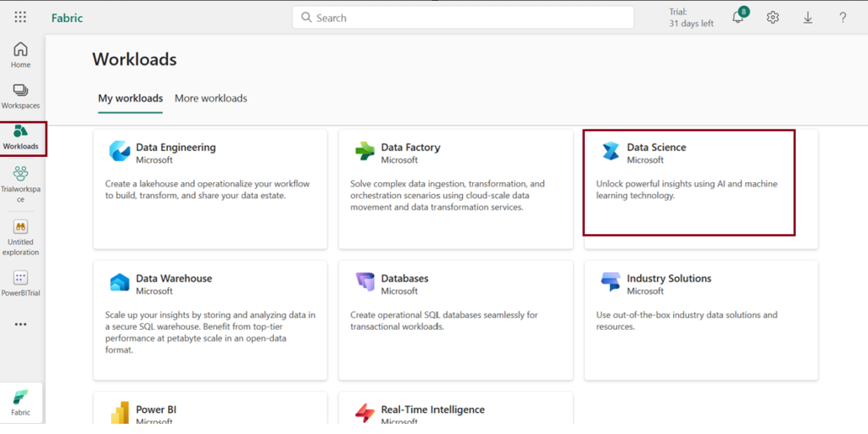This screenshot has height=434, width=868.
Task: Open Workspaces in the left navigation
Action: click(20, 96)
